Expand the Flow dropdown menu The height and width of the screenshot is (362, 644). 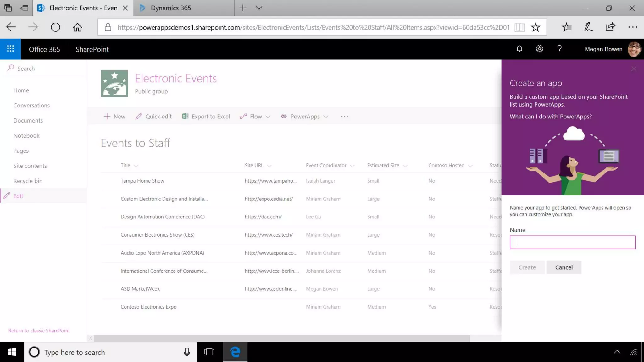268,117
